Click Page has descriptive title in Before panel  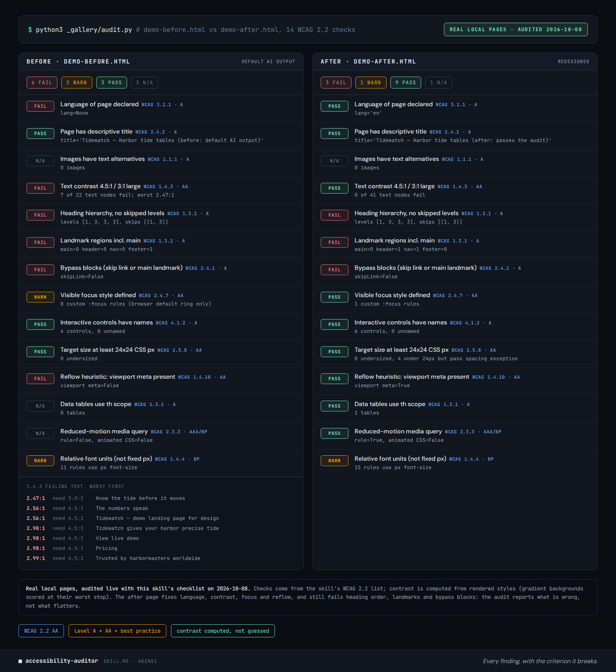(x=96, y=132)
